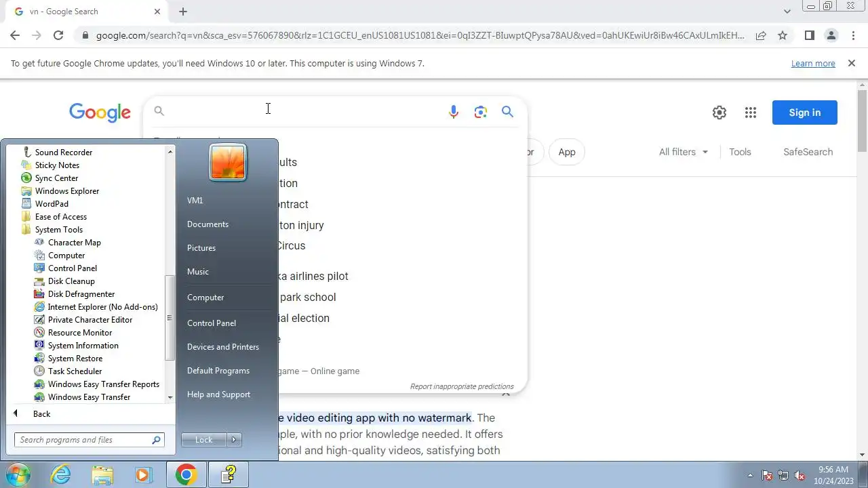
Task: Open Windows Easy Transfer Reports
Action: [103, 384]
